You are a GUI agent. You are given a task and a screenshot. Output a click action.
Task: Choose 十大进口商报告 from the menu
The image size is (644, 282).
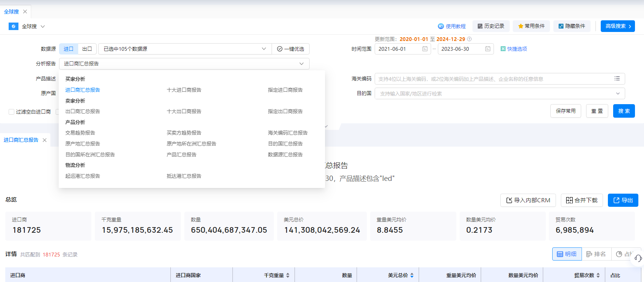pos(184,90)
